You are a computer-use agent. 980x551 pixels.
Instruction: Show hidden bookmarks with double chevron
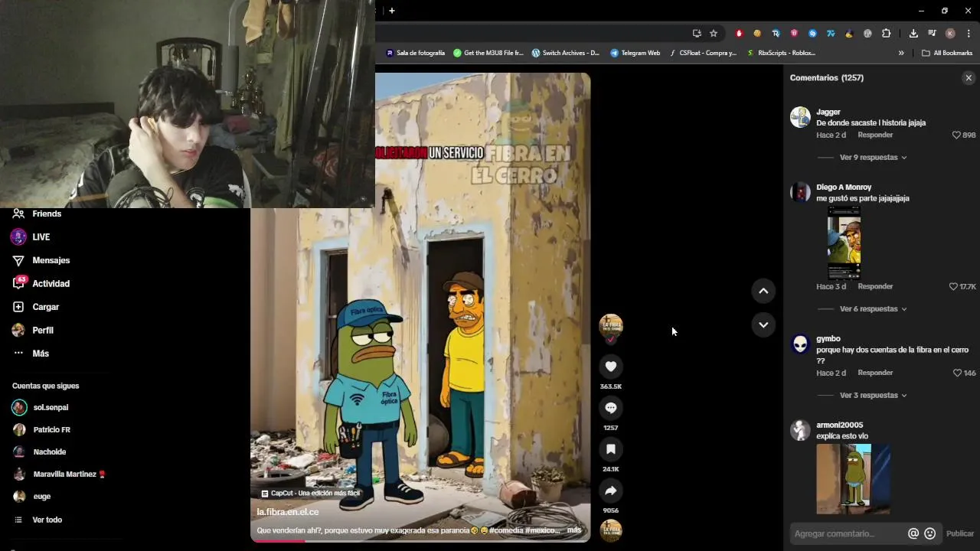[901, 54]
